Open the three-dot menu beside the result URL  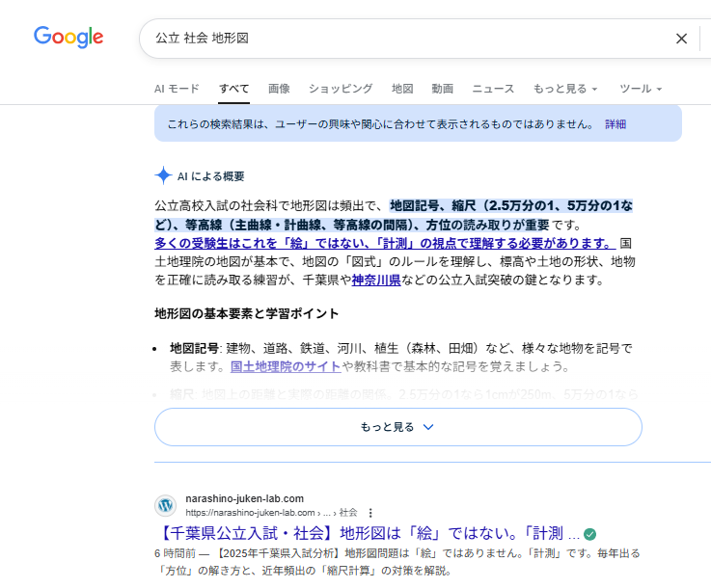tap(369, 513)
